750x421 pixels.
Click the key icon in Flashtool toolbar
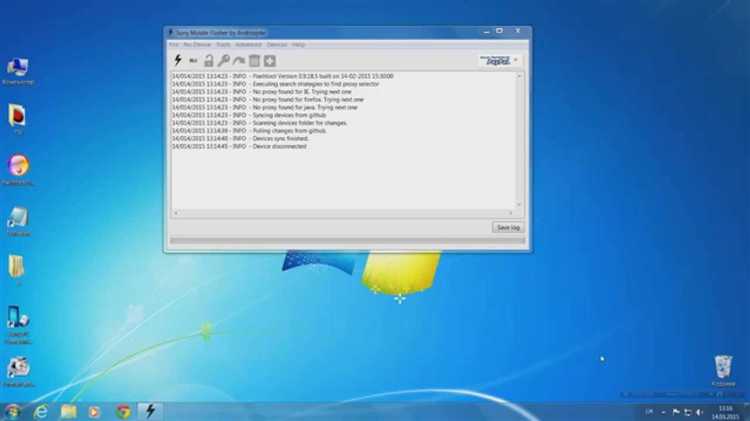[x=223, y=61]
